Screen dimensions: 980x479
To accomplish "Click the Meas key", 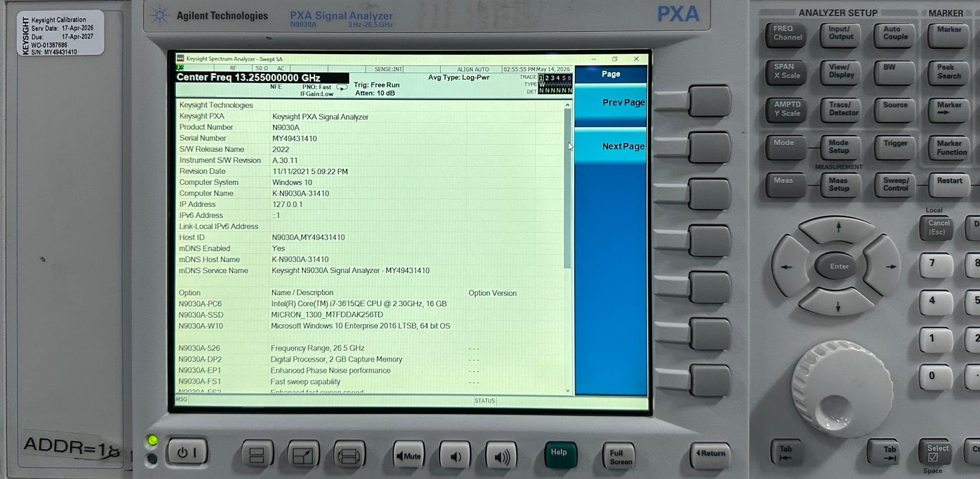I will (786, 185).
